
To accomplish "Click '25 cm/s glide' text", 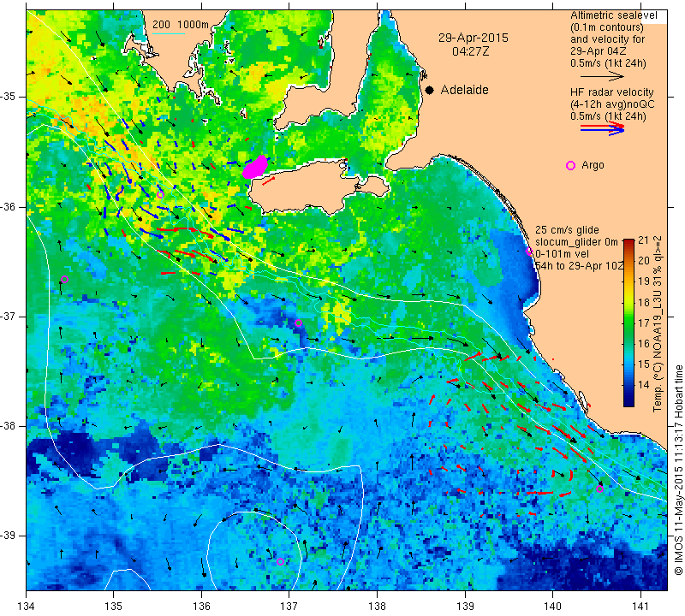I will (567, 230).
